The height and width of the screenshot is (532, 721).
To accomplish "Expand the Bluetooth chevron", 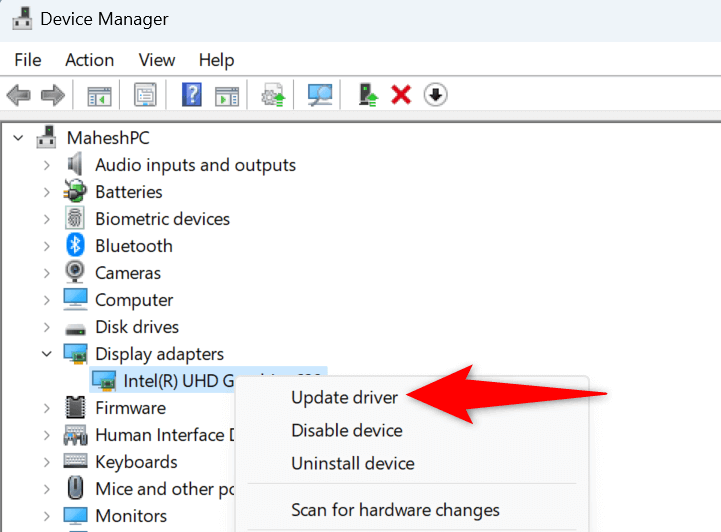I will coord(46,246).
